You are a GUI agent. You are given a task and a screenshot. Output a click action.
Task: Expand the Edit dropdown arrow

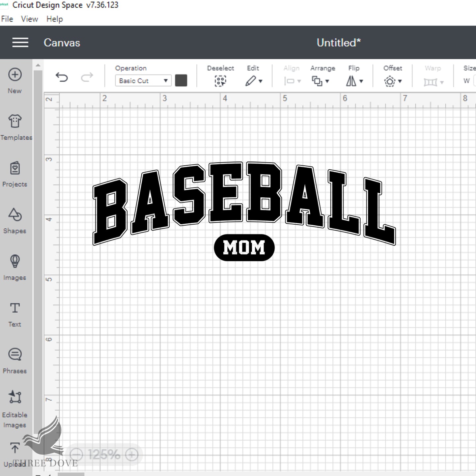click(x=261, y=81)
